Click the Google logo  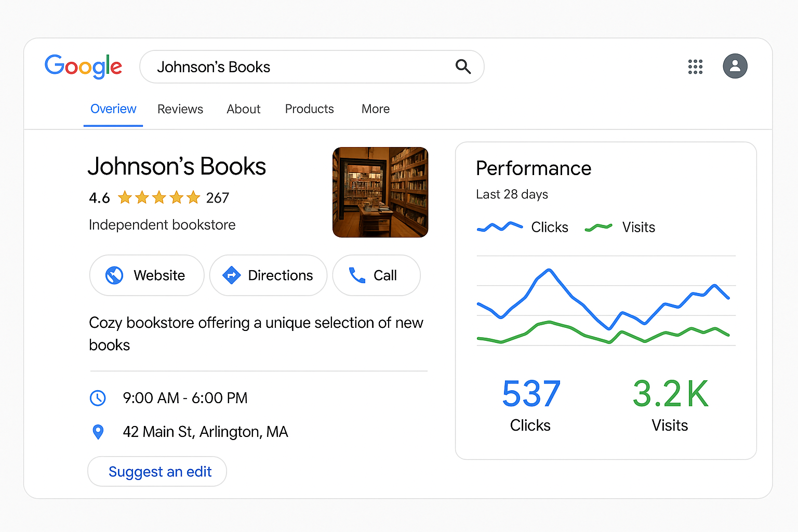click(83, 66)
